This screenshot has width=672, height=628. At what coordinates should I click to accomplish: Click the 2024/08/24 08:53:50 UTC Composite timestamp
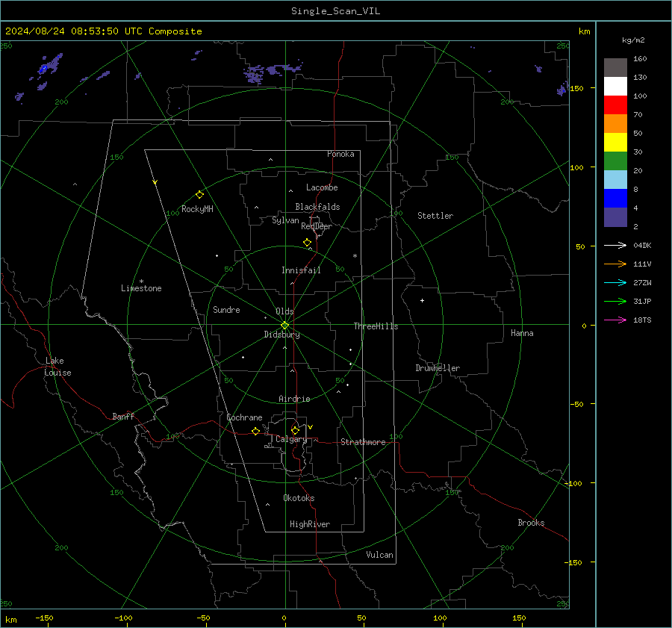click(103, 31)
